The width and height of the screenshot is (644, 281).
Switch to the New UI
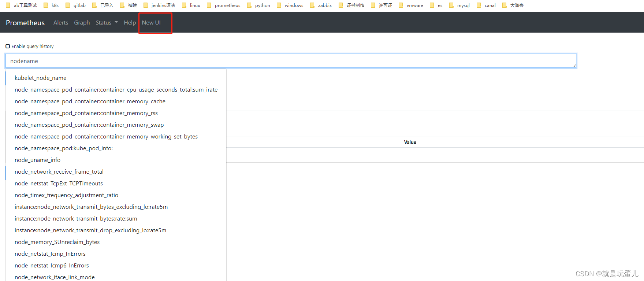coord(151,22)
